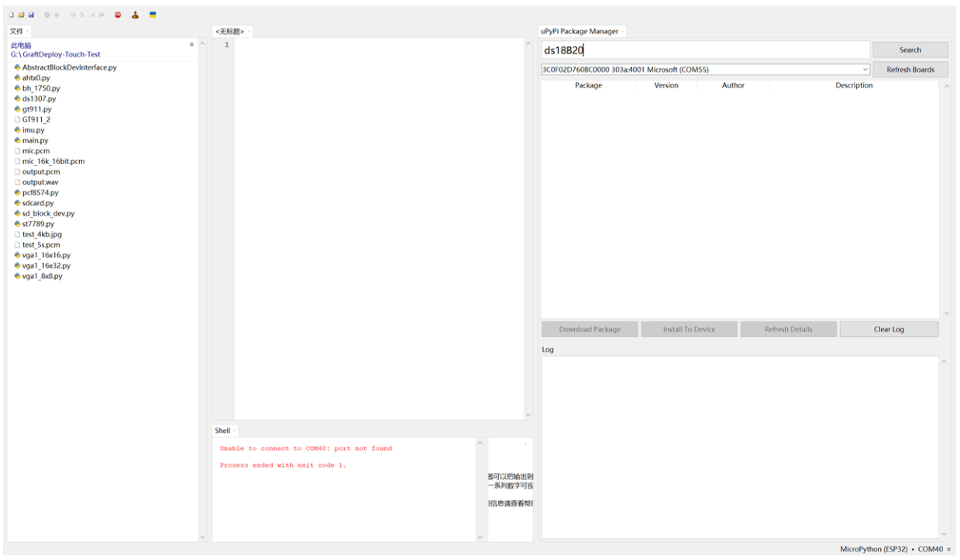Click the package search input field
This screenshot has width=960, height=560.
click(705, 50)
